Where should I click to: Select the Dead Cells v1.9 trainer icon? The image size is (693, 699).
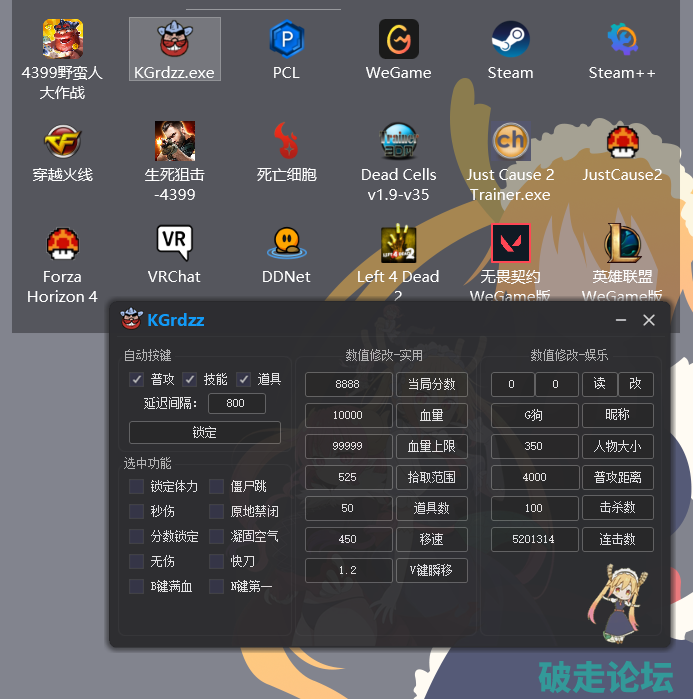(x=398, y=142)
